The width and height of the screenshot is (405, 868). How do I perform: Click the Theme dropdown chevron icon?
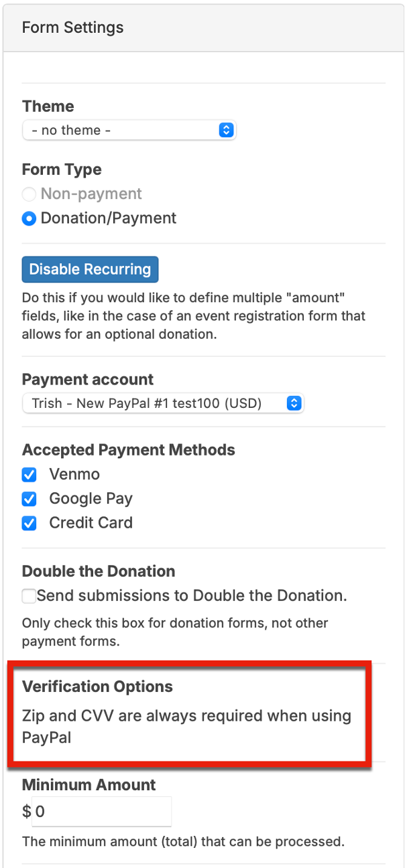click(226, 131)
